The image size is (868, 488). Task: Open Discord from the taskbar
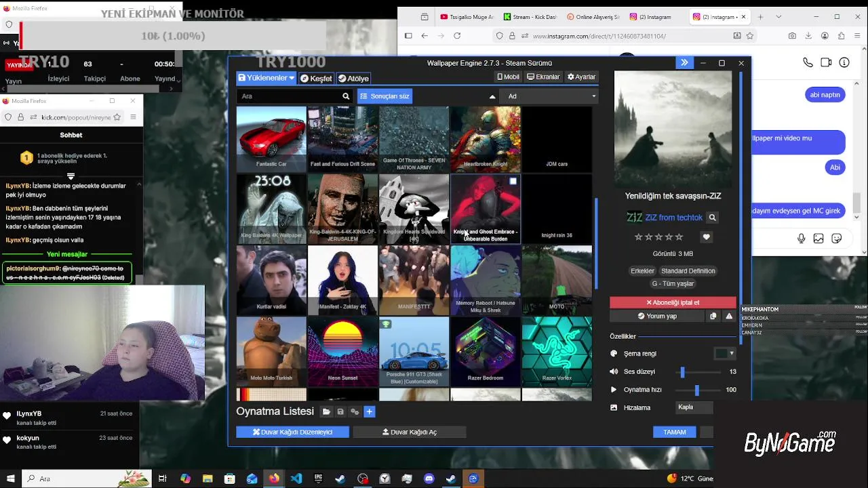429,479
